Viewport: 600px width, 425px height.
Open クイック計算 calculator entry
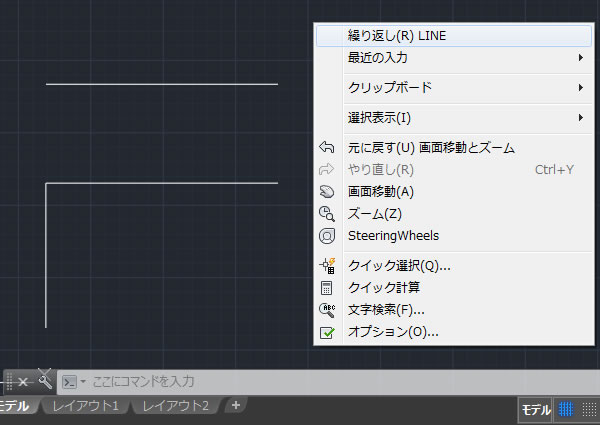[x=454, y=288]
